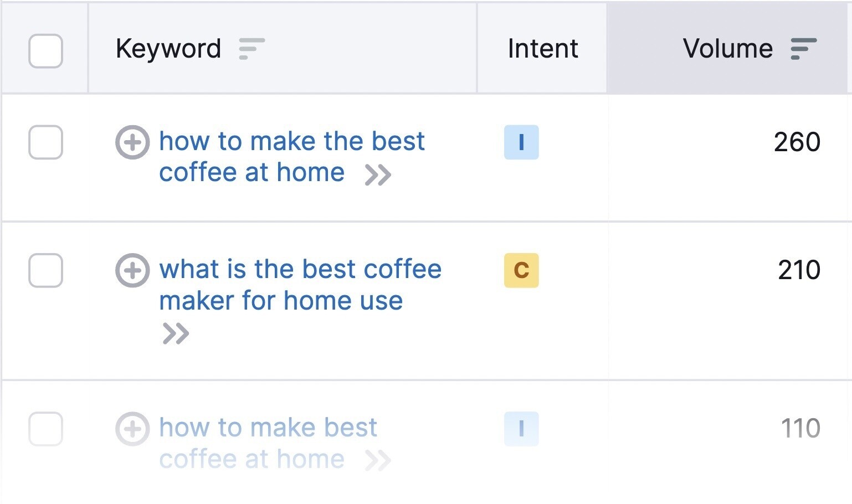The image size is (852, 504).
Task: Click the faded 'I' intent badge in third row
Action: click(521, 429)
